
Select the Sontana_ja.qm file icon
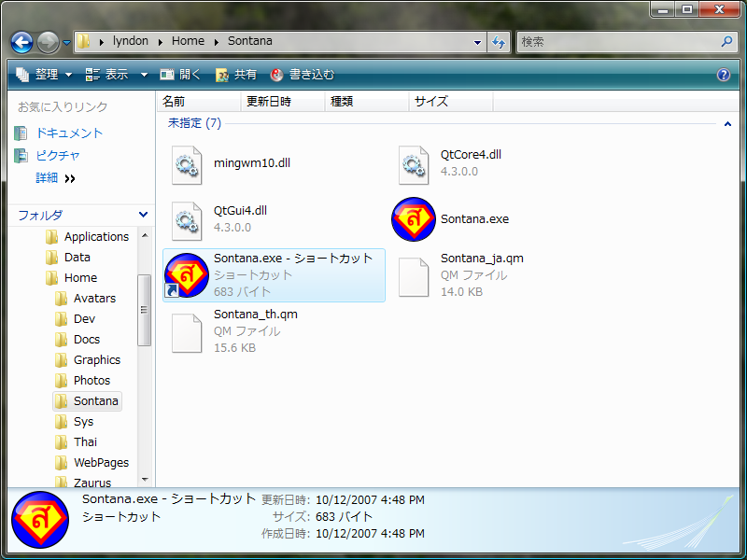pyautogui.click(x=414, y=275)
